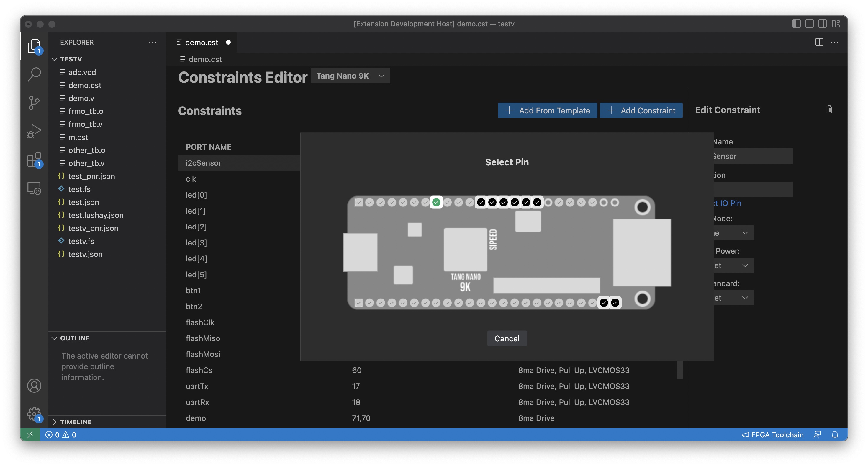Image resolution: width=868 pixels, height=466 pixels.
Task: Click the Add From Template button
Action: [x=547, y=111]
